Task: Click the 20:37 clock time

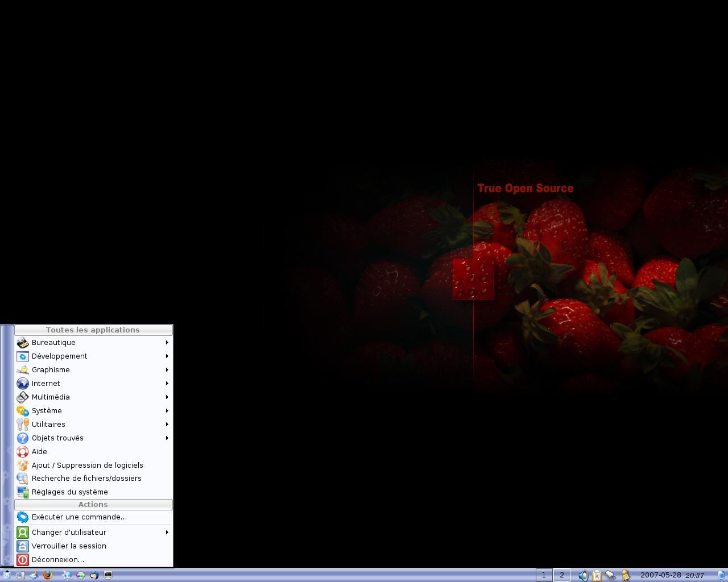Action: 695,575
